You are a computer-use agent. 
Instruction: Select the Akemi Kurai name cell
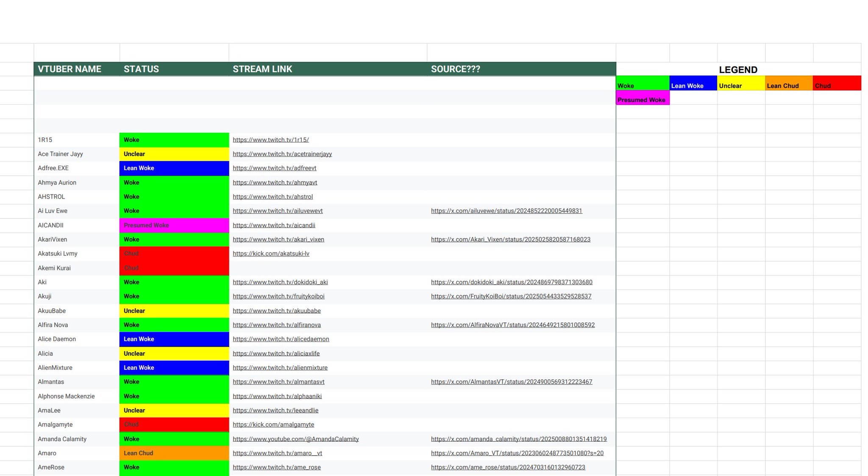tap(54, 268)
